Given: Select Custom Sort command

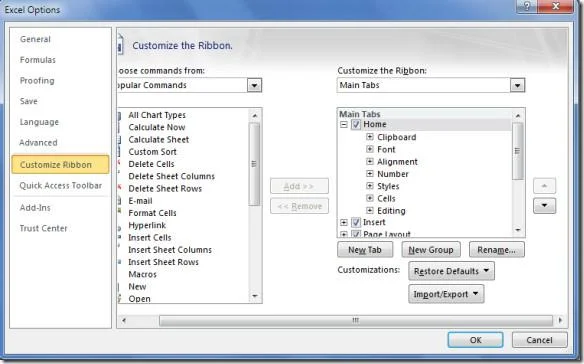Looking at the screenshot, I should tap(152, 152).
